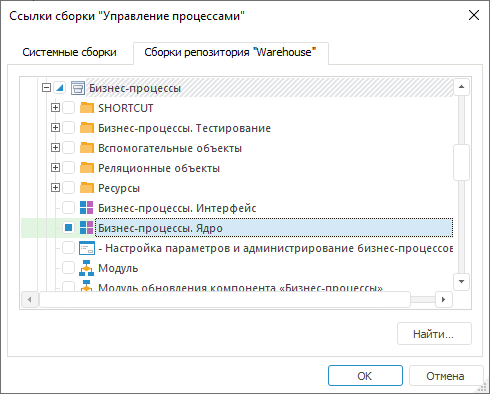Check the Бизнес-процессы. Тестирование checkbox

69,128
